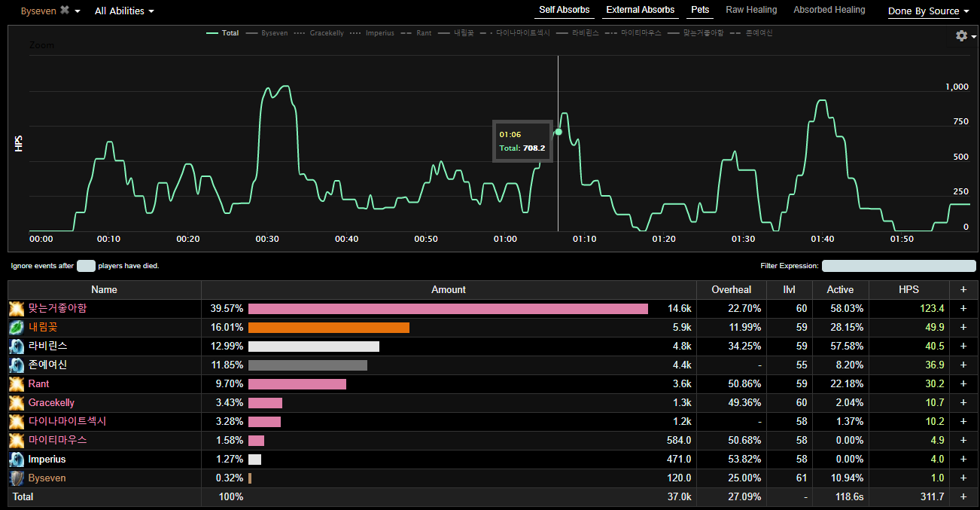Open the chart gear settings menu

click(x=963, y=36)
